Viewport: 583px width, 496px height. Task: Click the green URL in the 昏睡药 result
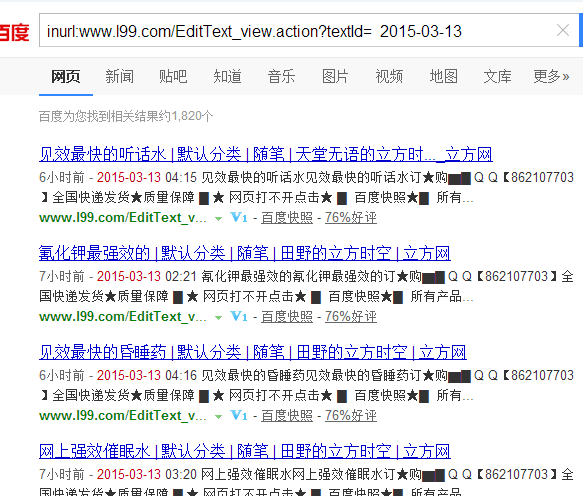tap(123, 415)
